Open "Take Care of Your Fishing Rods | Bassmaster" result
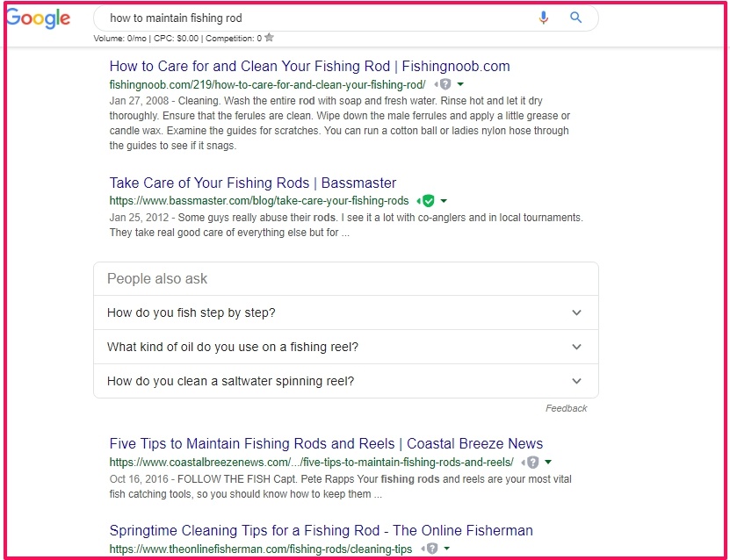 (x=253, y=183)
